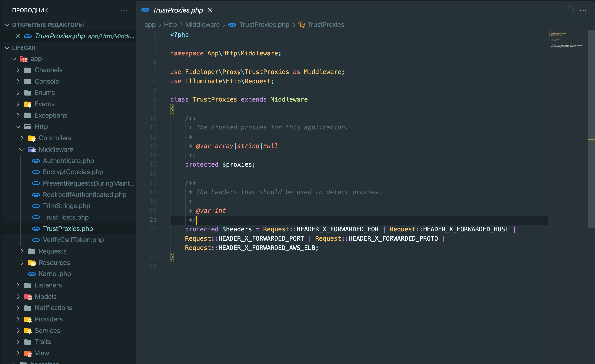Expand the Enums folder chevron

[x=18, y=93]
